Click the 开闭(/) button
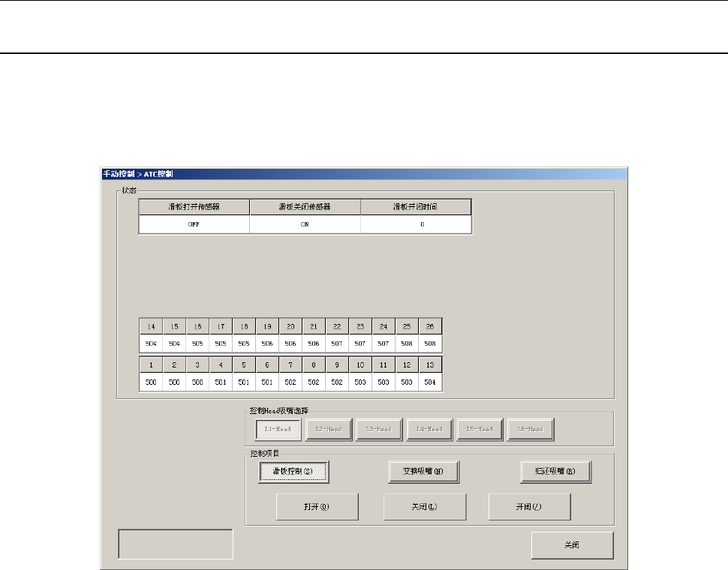The width and height of the screenshot is (728, 570). (x=529, y=506)
